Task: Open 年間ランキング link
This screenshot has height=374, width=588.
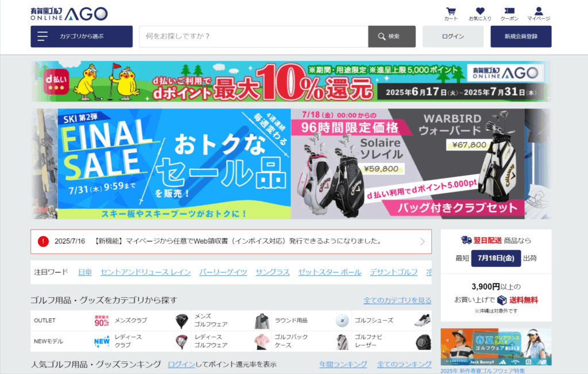Action: point(343,364)
